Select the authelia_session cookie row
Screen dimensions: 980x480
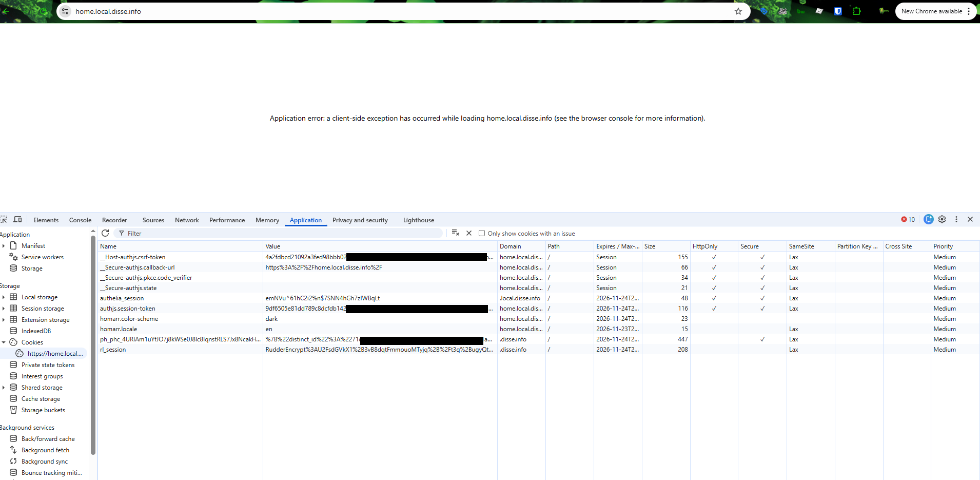(x=538, y=298)
